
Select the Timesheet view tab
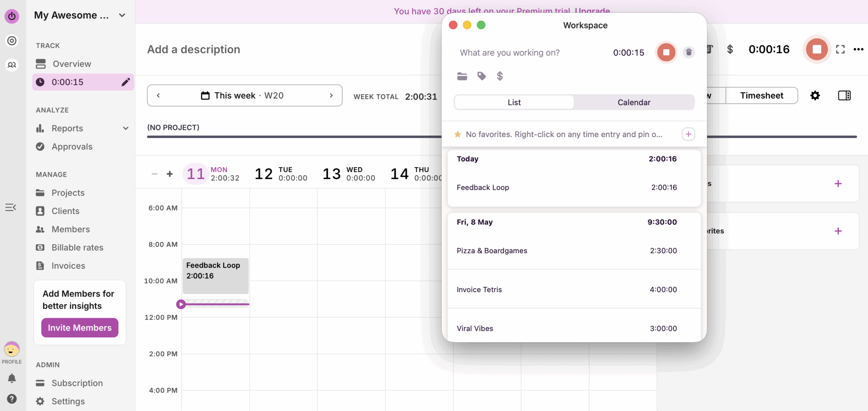762,95
